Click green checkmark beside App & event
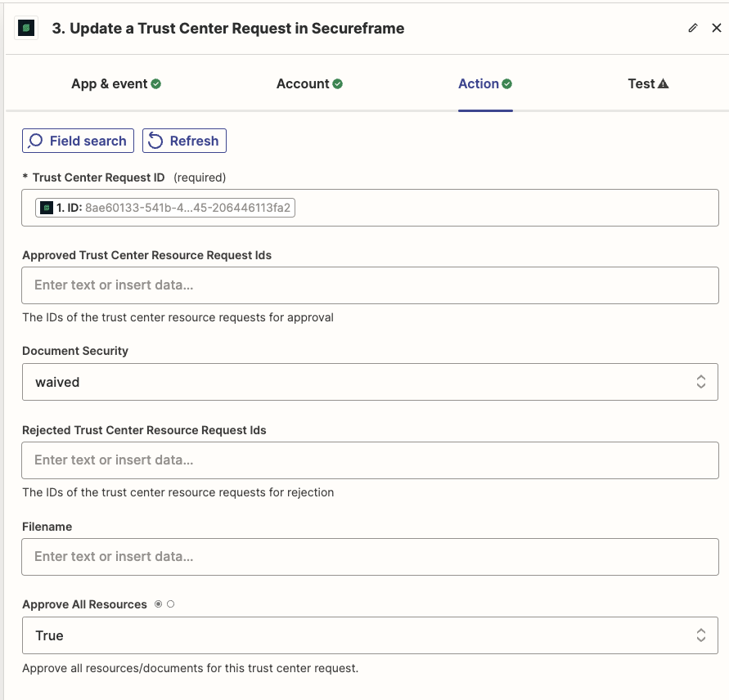729x700 pixels. click(x=156, y=83)
